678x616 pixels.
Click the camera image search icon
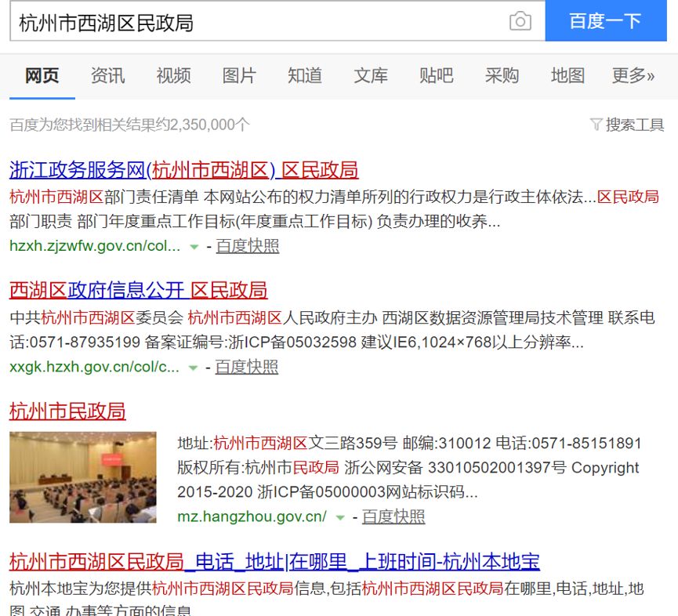[x=520, y=21]
